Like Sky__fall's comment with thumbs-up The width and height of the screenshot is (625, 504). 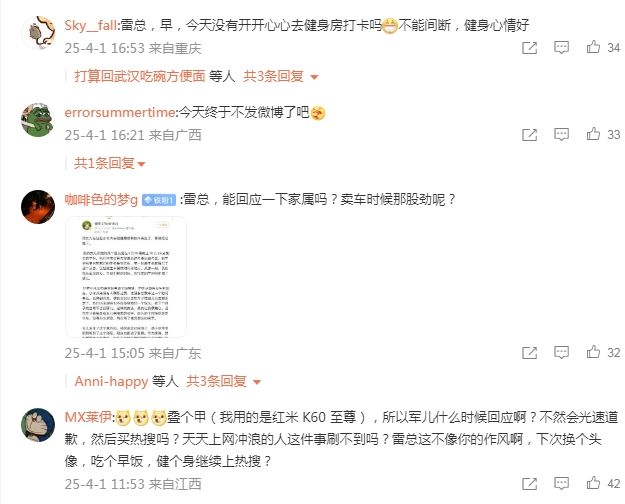593,47
